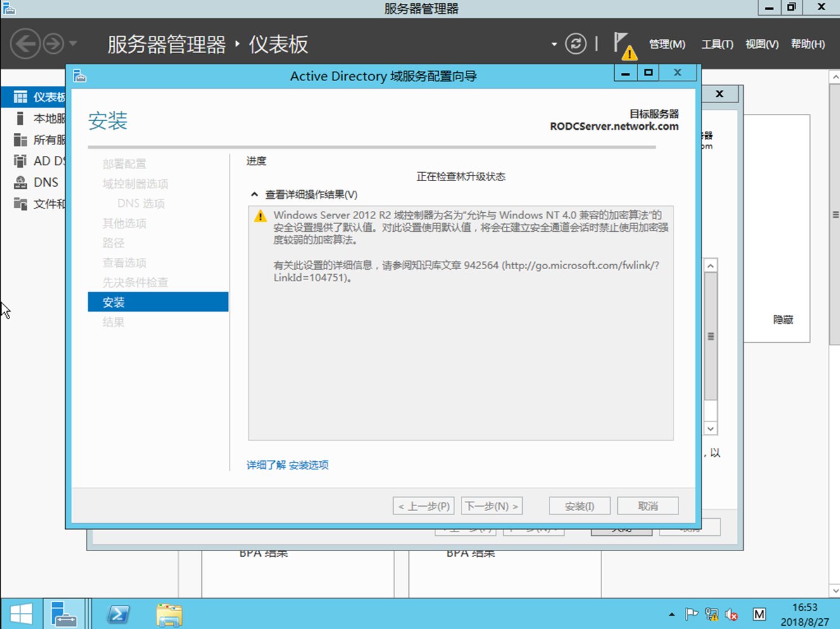Launch PowerShell from taskbar
Screen dimensions: 840x629
point(118,614)
